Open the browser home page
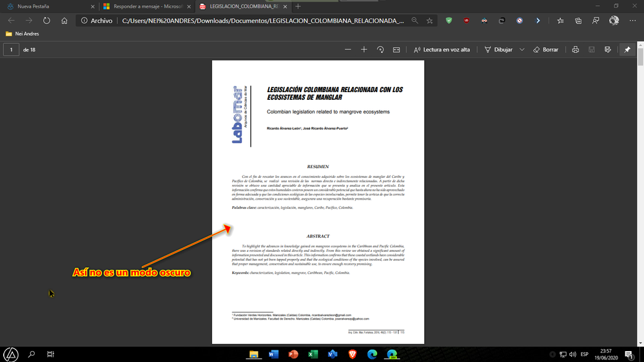The width and height of the screenshot is (644, 362). tap(64, 21)
